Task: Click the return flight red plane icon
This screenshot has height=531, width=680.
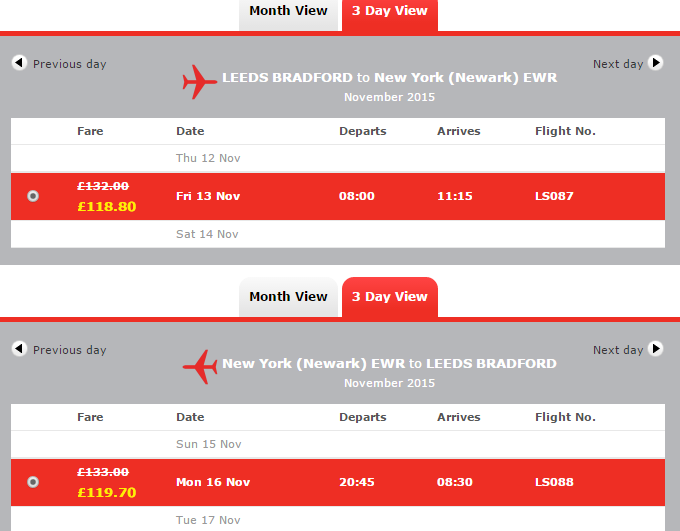Action: 199,367
